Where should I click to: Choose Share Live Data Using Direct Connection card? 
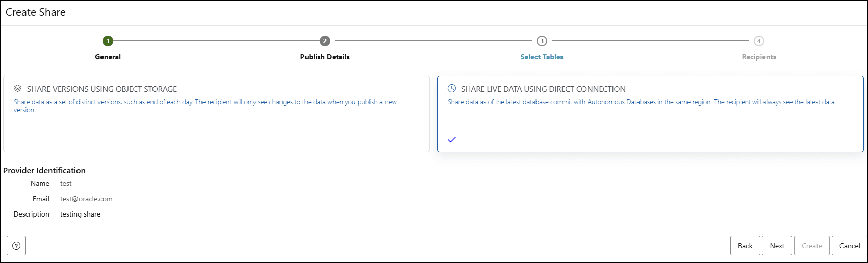tap(650, 114)
